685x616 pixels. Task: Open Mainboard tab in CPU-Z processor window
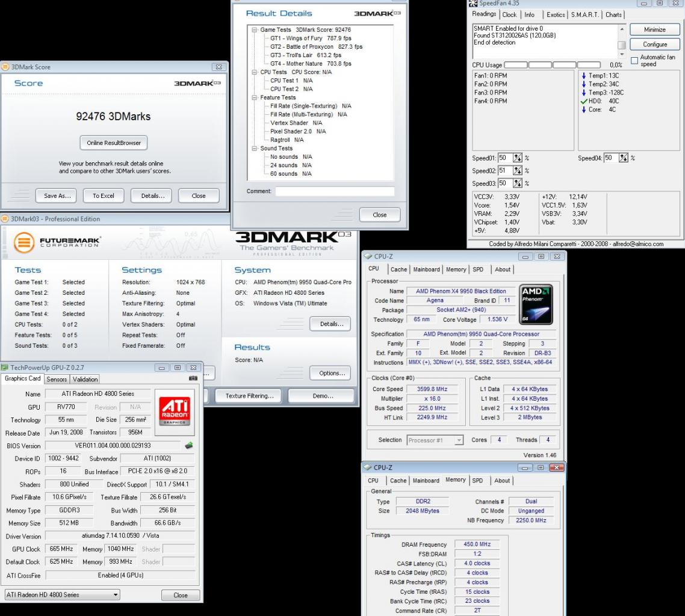(x=426, y=269)
